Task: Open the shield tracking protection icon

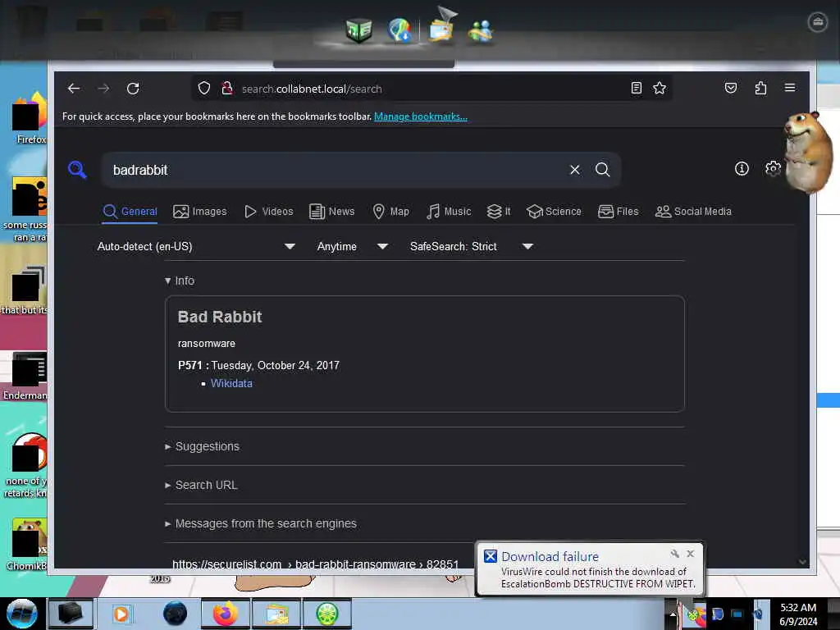Action: [x=204, y=89]
